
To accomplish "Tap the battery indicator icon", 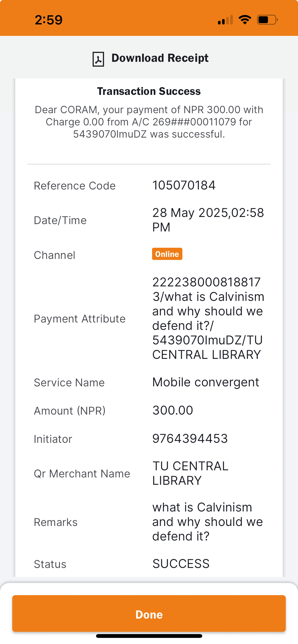I will pyautogui.click(x=267, y=20).
